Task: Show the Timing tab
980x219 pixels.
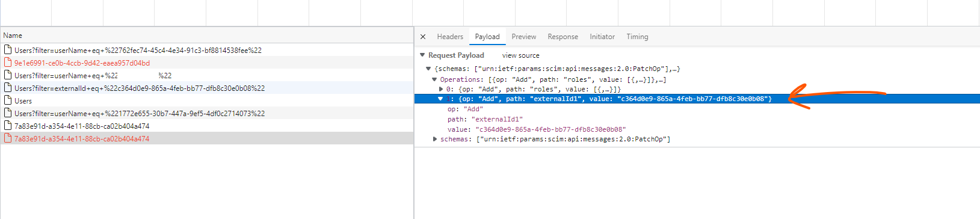Action: click(638, 37)
